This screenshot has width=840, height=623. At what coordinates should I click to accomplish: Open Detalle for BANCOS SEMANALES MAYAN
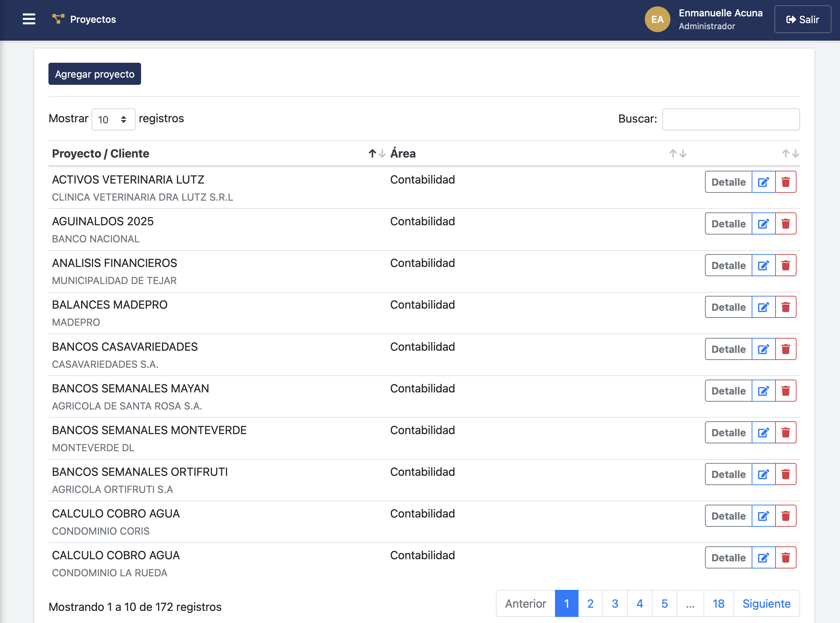click(x=728, y=391)
